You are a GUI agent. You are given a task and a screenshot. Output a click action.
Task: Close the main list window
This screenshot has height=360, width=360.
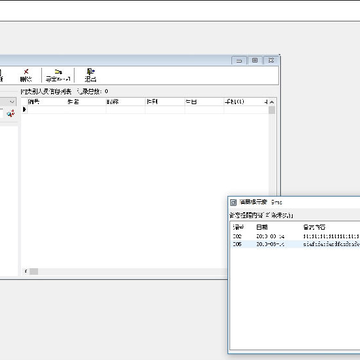tap(271, 60)
